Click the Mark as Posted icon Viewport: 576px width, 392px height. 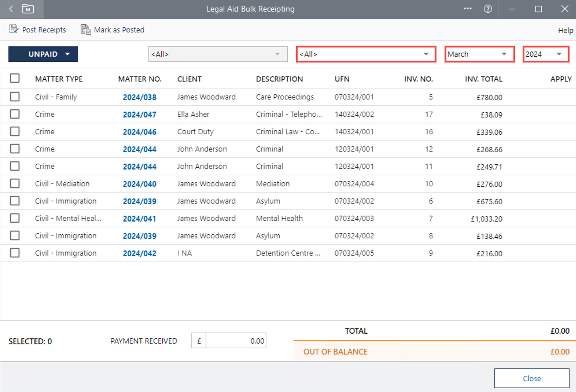coord(86,29)
